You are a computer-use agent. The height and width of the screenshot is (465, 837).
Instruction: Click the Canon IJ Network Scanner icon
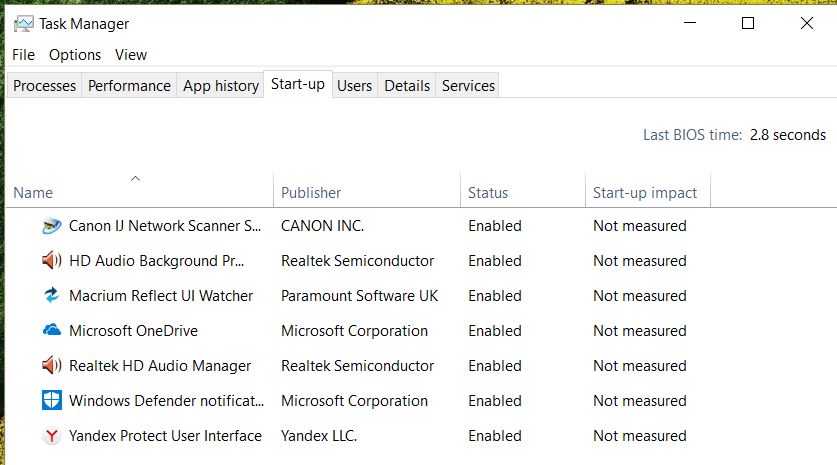[x=51, y=226]
